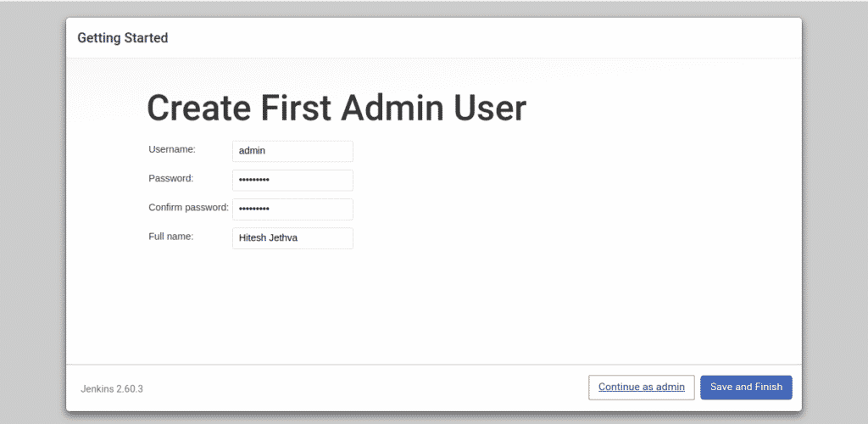Click masked dots in the Password box
Viewport: 868px width, 424px height.
[x=254, y=181]
